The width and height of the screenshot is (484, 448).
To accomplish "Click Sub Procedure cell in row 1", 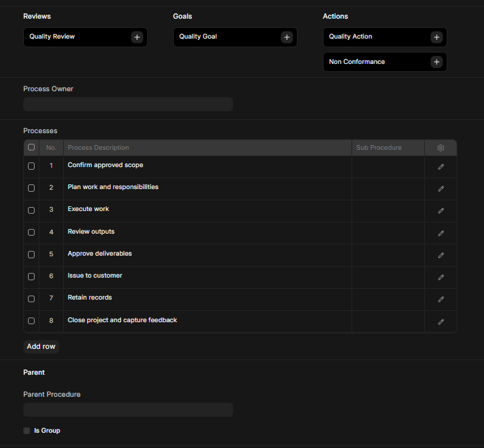I will (x=387, y=166).
